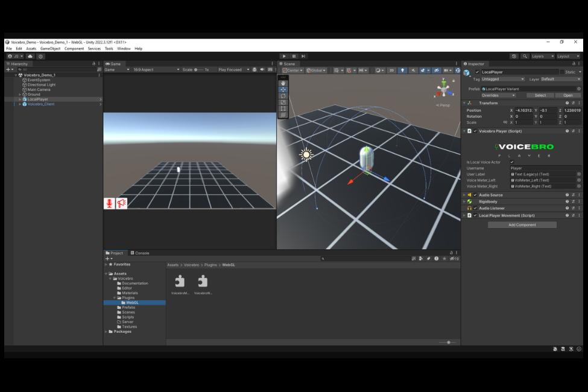The height and width of the screenshot is (392, 588).
Task: Expand the Packages folder in Project
Action: (106, 332)
